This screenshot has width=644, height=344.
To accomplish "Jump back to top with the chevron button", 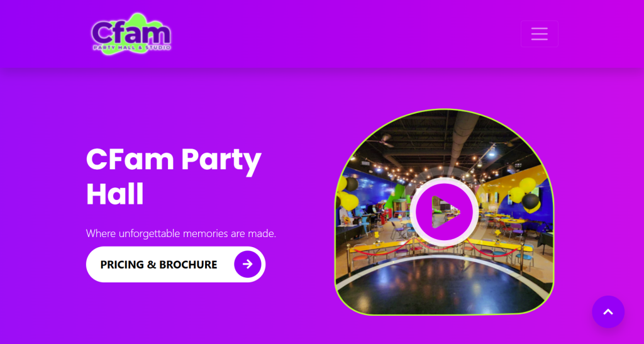I will (608, 312).
